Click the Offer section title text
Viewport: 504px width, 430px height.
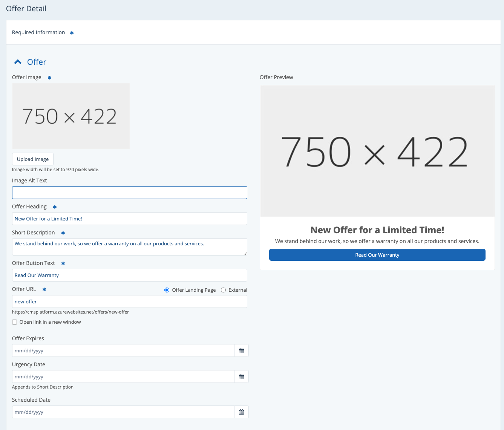37,62
